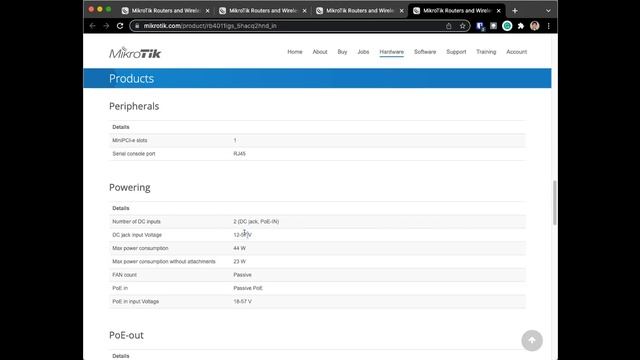
Task: Click the grey square extension icon
Action: (493, 26)
